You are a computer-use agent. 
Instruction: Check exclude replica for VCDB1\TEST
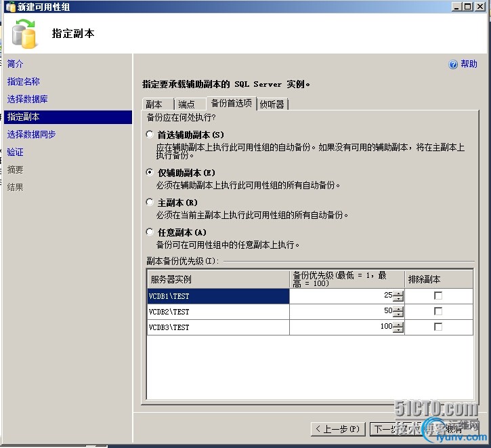coord(438,296)
